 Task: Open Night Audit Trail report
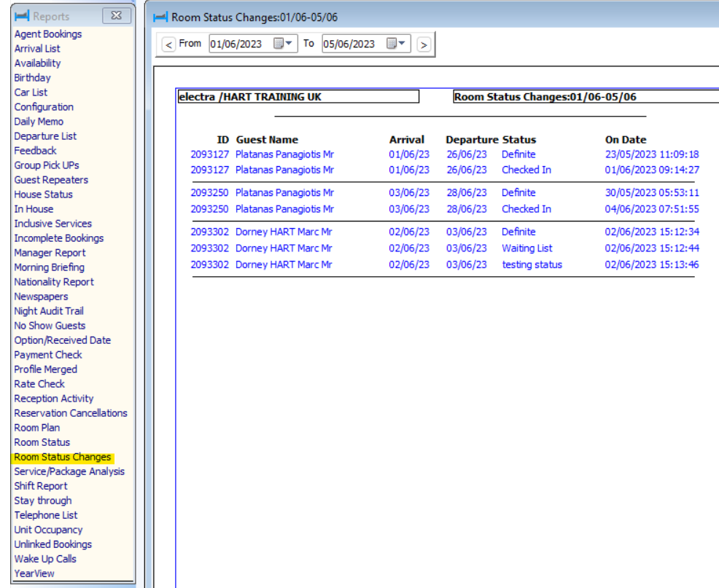pos(49,311)
